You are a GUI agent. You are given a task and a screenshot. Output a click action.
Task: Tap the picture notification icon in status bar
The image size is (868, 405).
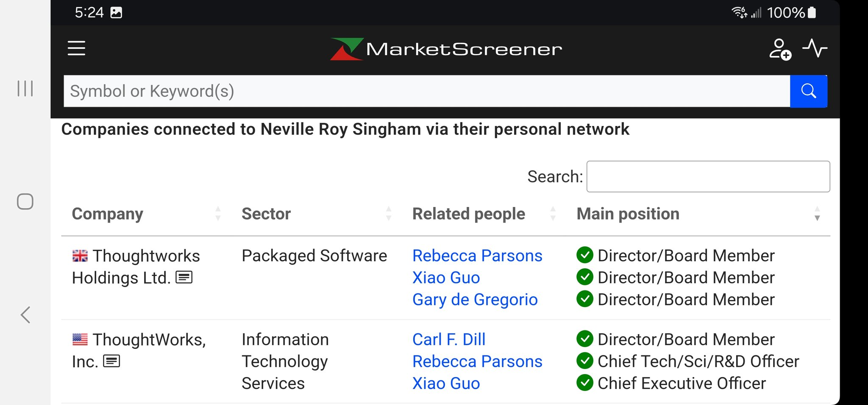[116, 12]
